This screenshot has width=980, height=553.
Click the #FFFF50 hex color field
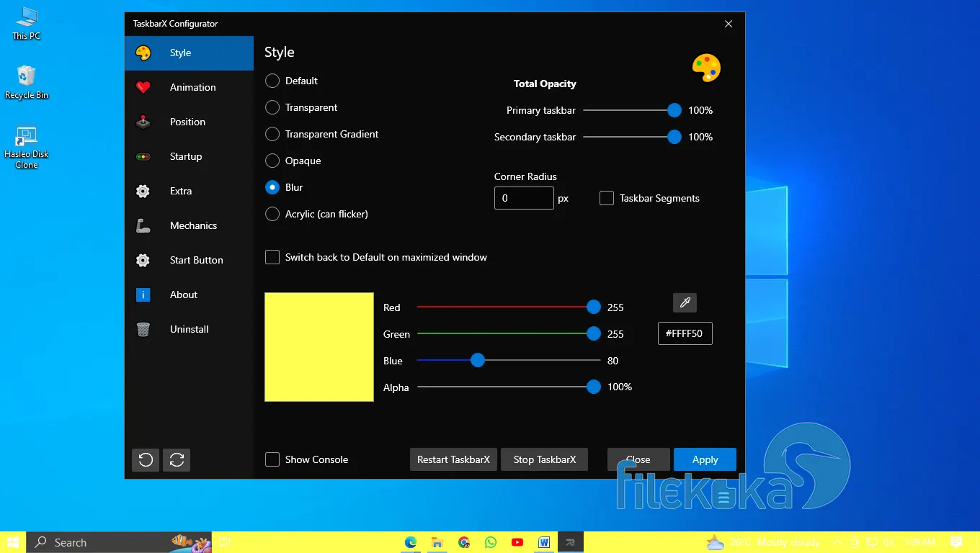coord(685,333)
